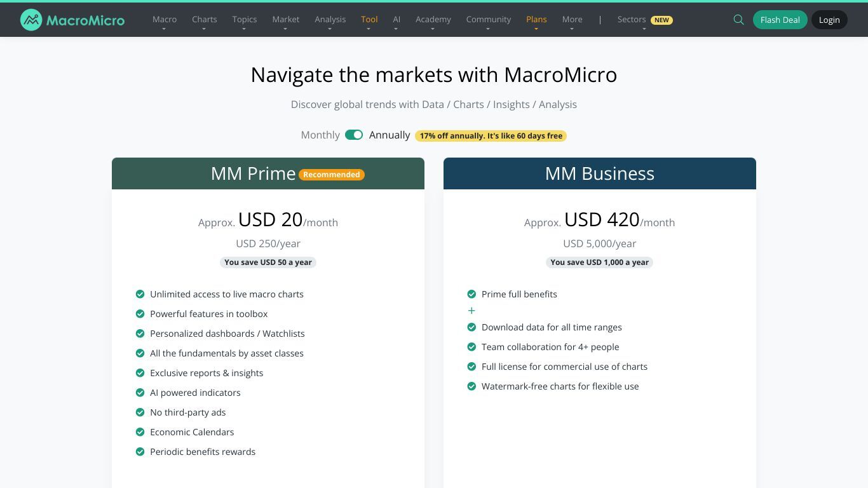Click the Recommended badge on MM Prime
The image size is (868, 488).
click(x=332, y=174)
